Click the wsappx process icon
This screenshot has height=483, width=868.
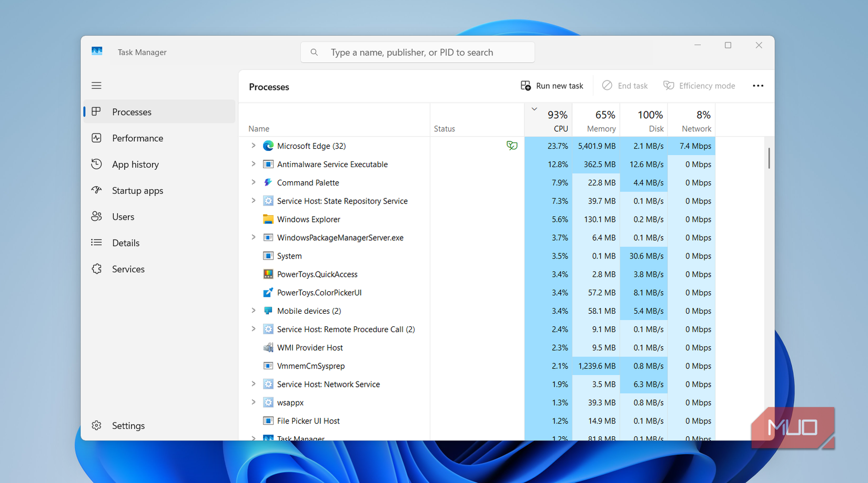(x=268, y=403)
